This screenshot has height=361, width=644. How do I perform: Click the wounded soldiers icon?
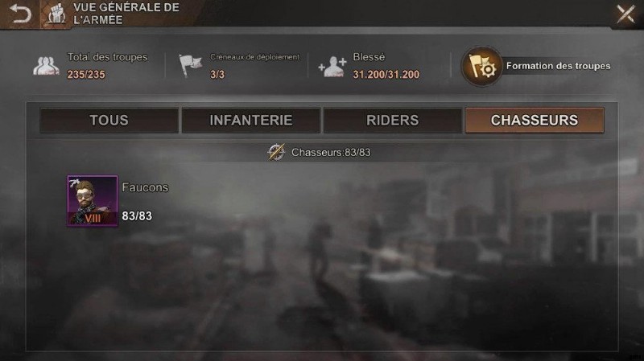[332, 67]
